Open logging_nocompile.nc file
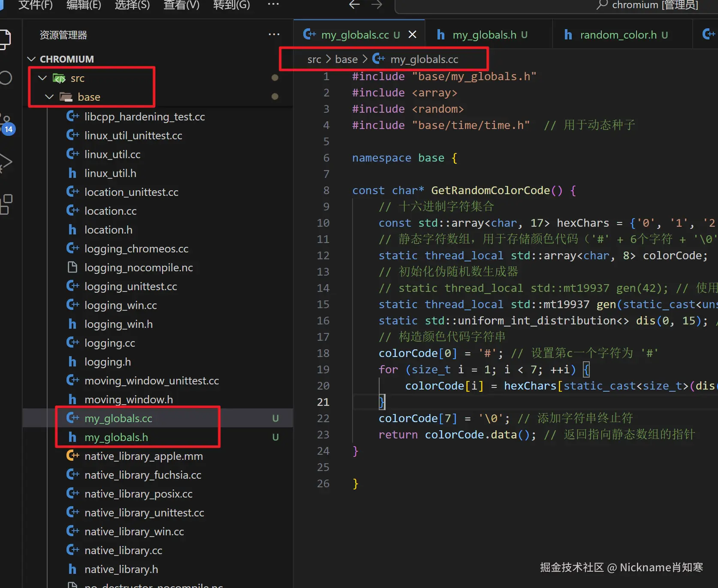This screenshot has width=718, height=588. (x=139, y=267)
